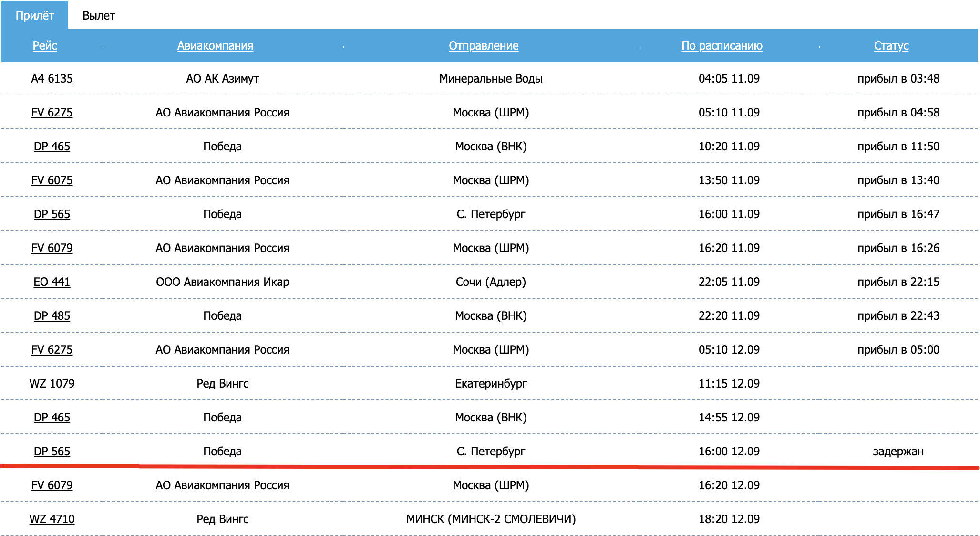This screenshot has width=980, height=536.
Task: Open flight WZ 1079 link
Action: coord(52,384)
